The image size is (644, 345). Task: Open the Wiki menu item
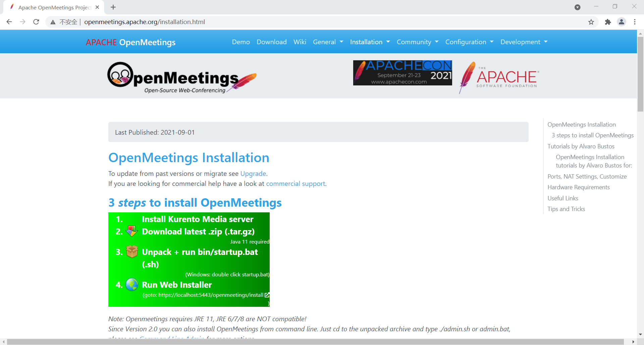[x=300, y=42]
